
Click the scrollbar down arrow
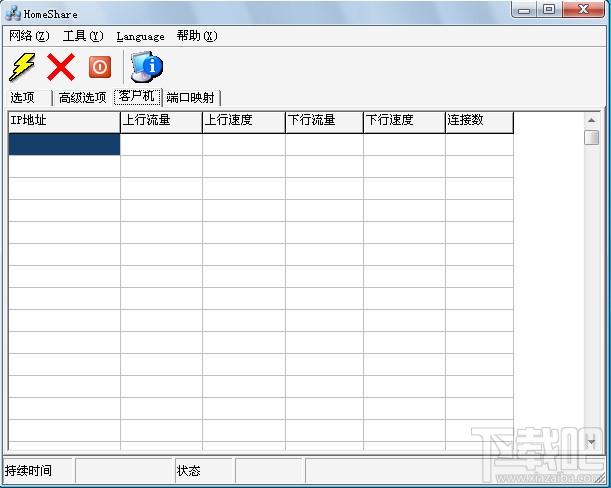click(592, 442)
